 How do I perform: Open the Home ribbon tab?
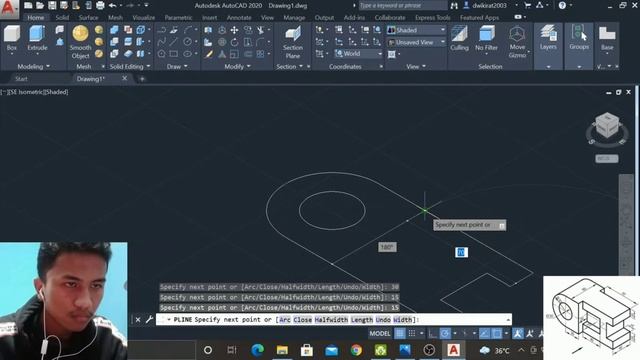tap(36, 18)
